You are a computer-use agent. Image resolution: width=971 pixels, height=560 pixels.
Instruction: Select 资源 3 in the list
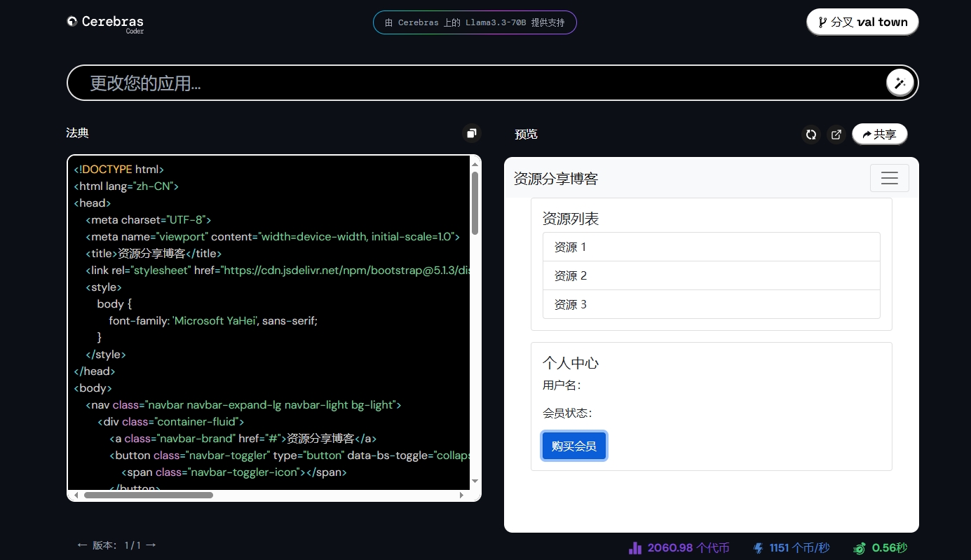(712, 304)
